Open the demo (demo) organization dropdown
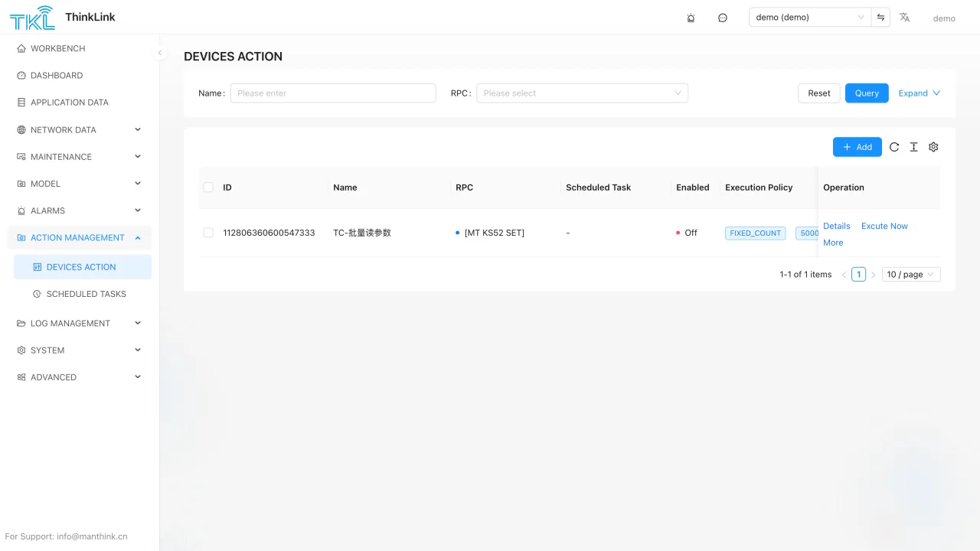 809,18
